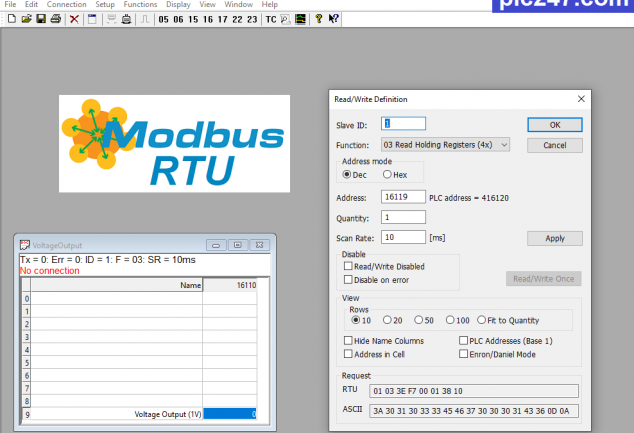Click the Address field showing 16119

[x=403, y=197]
